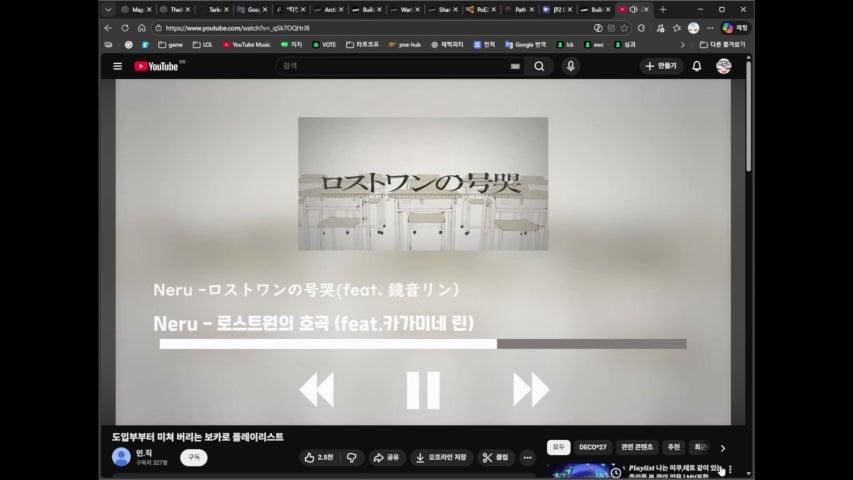The height and width of the screenshot is (480, 853).
Task: Open LOL bookmarks folder
Action: [202, 45]
